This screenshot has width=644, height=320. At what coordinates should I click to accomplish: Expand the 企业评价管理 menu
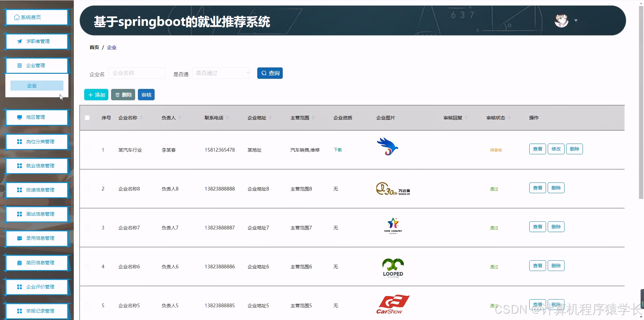point(37,287)
